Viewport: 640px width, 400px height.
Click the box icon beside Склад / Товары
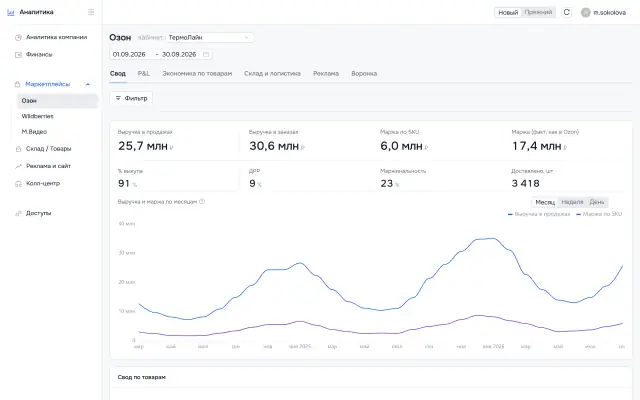pyautogui.click(x=18, y=149)
